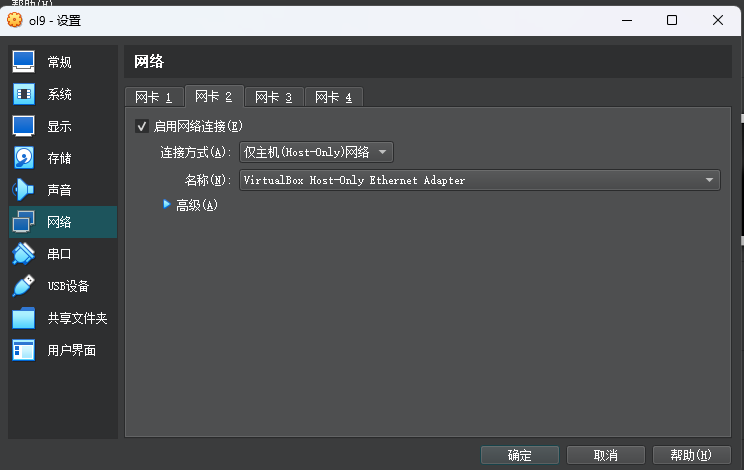This screenshot has width=744, height=470.
Task: Select the 用户界面 label in the settings list
Action: (x=72, y=350)
